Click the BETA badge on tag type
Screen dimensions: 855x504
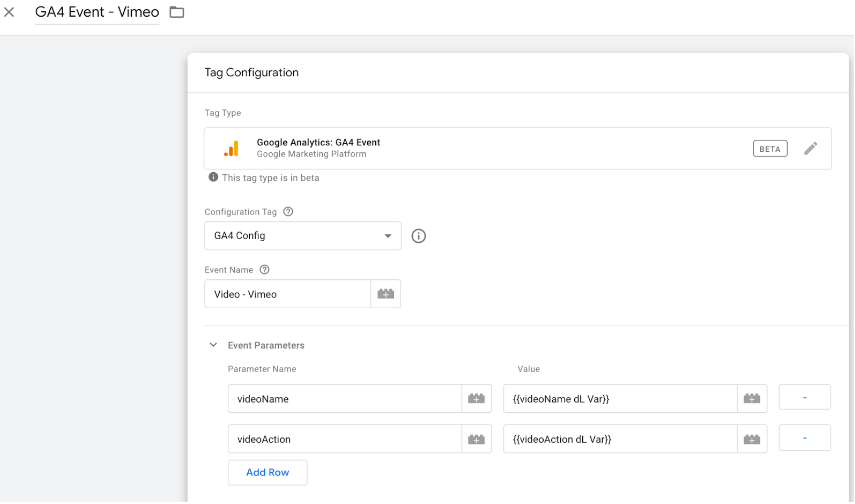coord(770,148)
